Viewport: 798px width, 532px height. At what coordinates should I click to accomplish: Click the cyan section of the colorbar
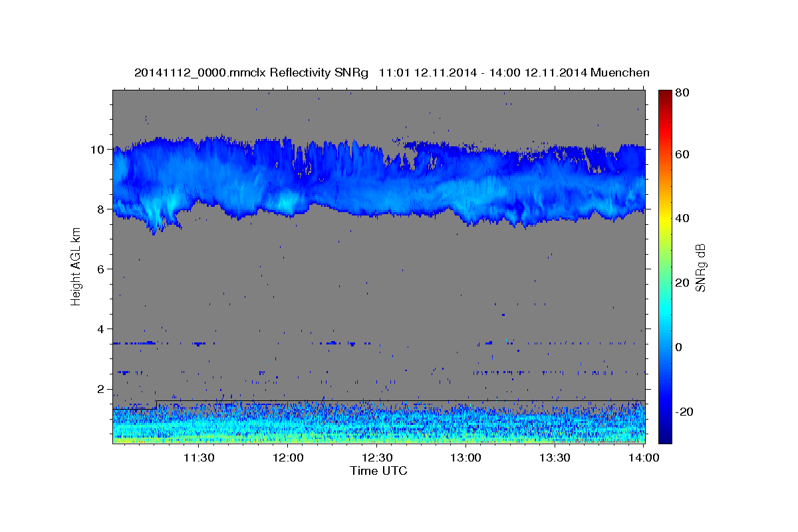[x=665, y=308]
